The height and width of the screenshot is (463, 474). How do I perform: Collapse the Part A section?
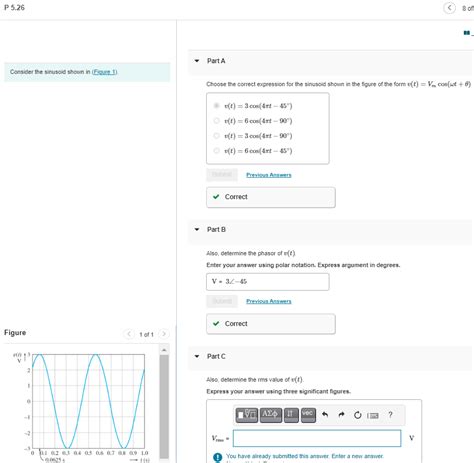click(197, 61)
